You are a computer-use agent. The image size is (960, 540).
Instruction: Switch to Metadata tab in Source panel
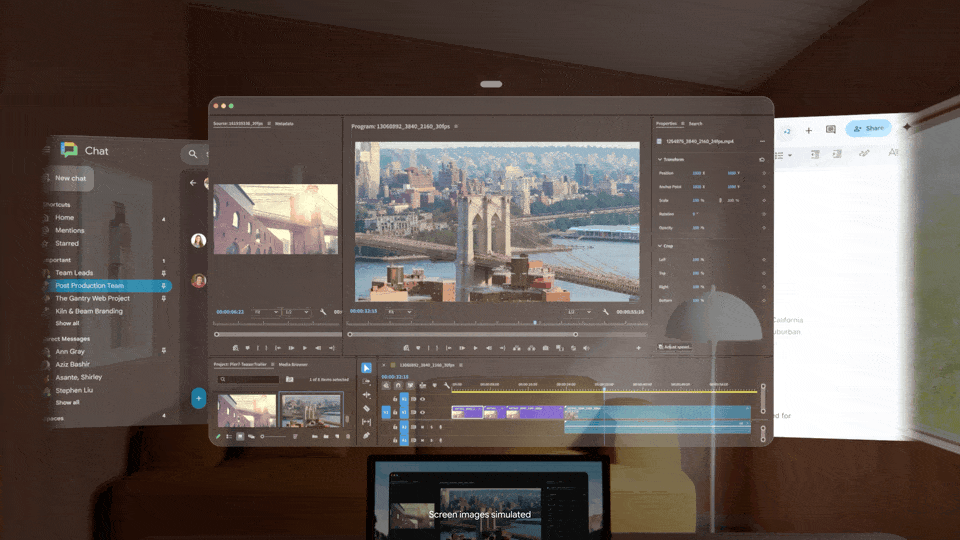tap(284, 124)
